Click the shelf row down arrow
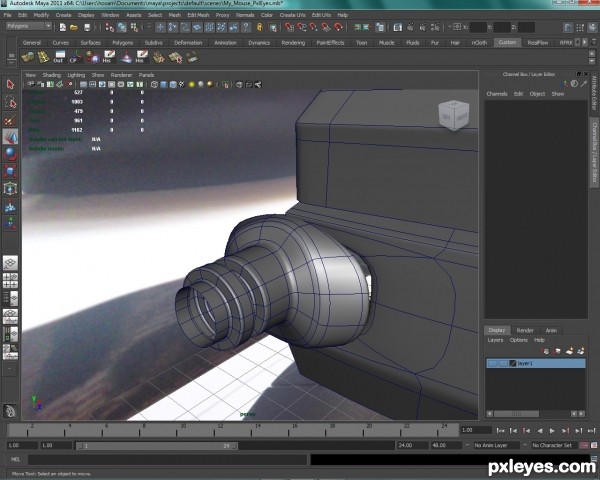 coord(592,61)
